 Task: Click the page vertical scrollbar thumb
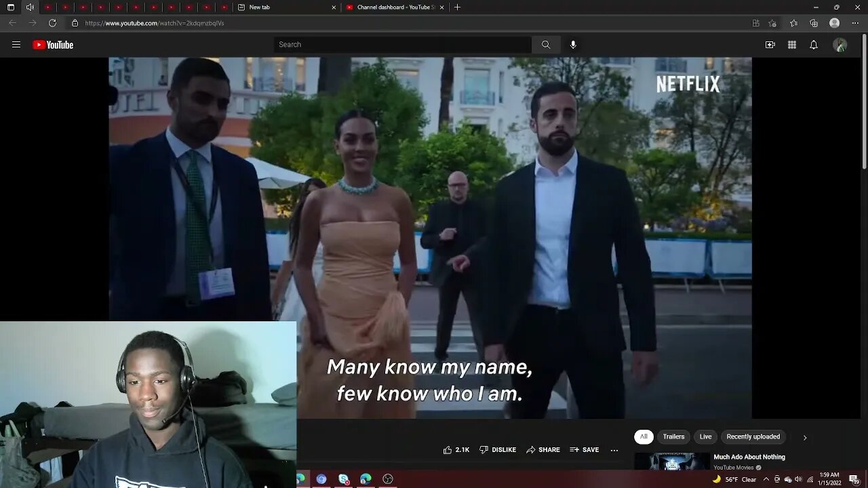pos(864,102)
